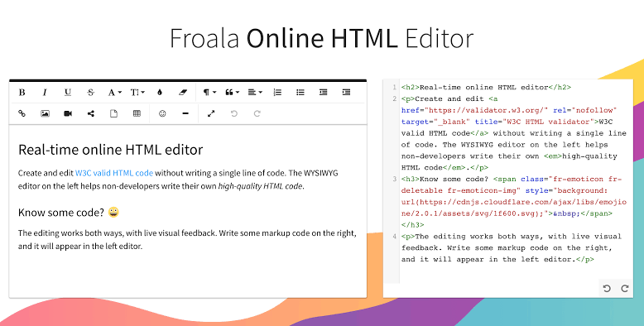Click the Insert Link chain icon
This screenshot has height=326, width=644.
pyautogui.click(x=22, y=113)
